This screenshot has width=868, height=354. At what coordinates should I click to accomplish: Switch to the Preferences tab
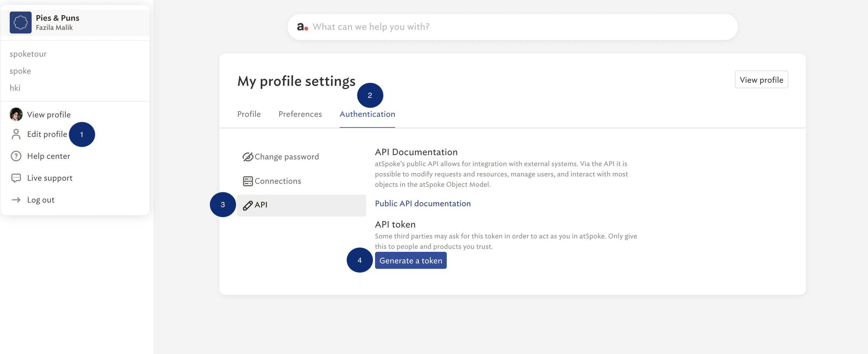coord(300,114)
